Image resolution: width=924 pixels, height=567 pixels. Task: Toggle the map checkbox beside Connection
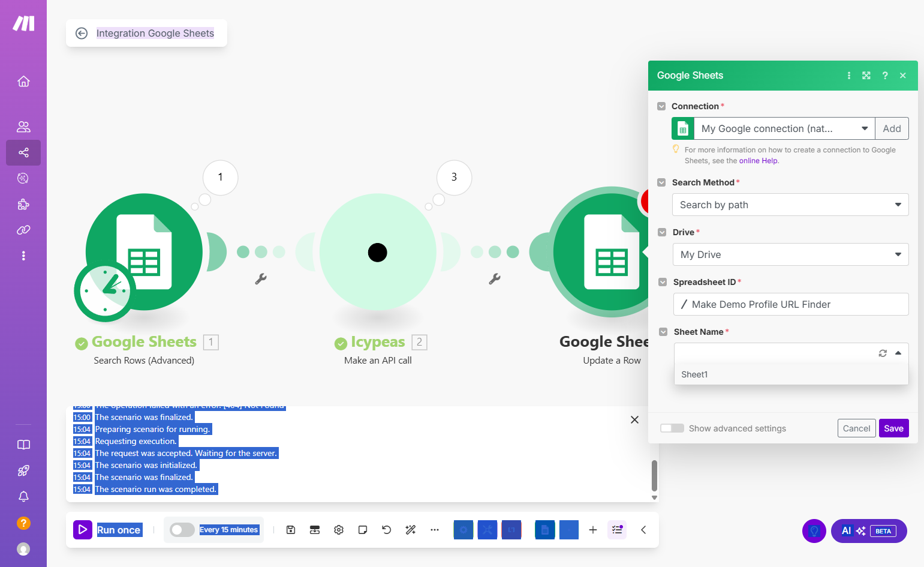[x=661, y=106]
